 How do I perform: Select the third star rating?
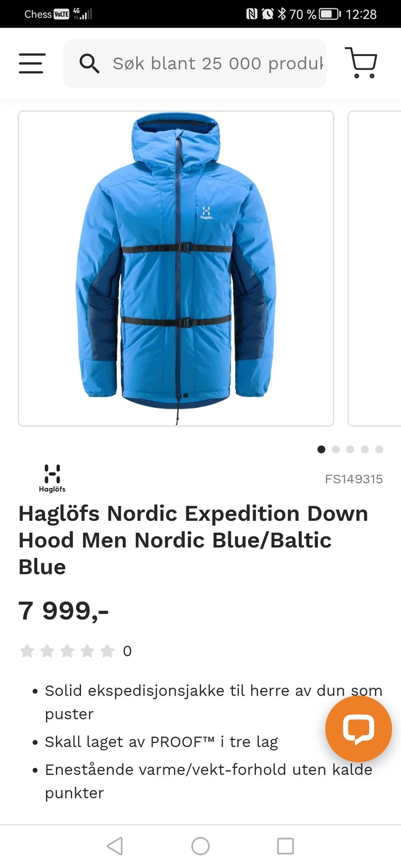point(67,651)
